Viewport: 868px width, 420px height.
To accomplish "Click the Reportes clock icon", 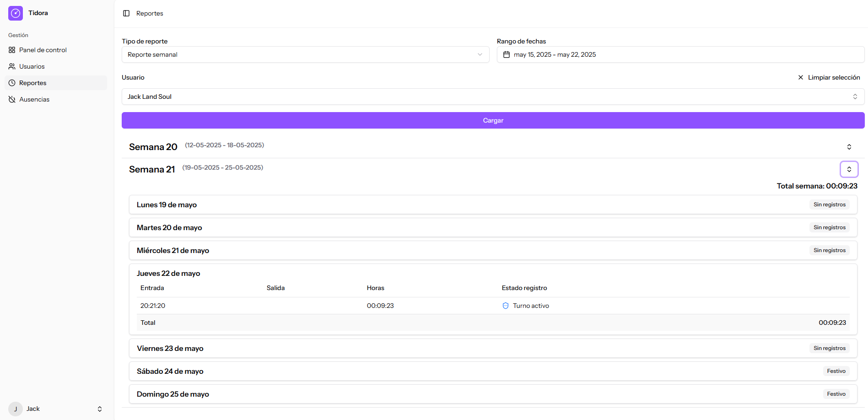I will 12,83.
